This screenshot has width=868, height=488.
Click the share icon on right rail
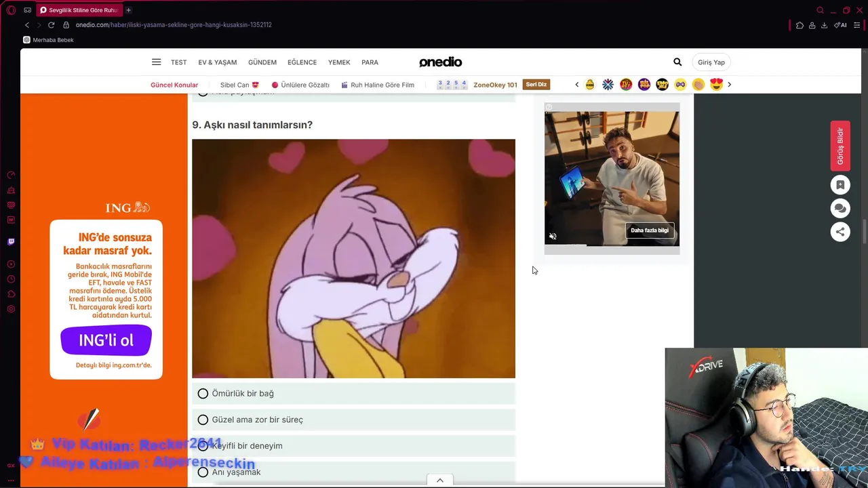pos(840,232)
